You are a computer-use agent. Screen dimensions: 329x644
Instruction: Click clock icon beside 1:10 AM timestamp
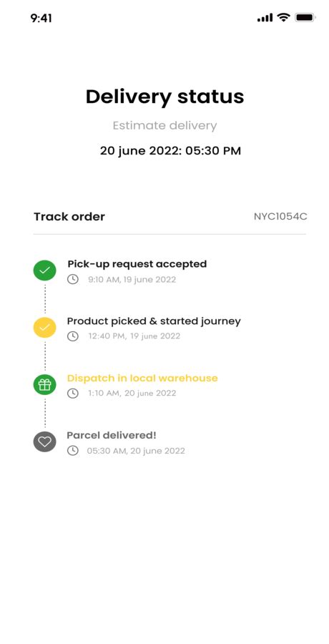pos(73,394)
